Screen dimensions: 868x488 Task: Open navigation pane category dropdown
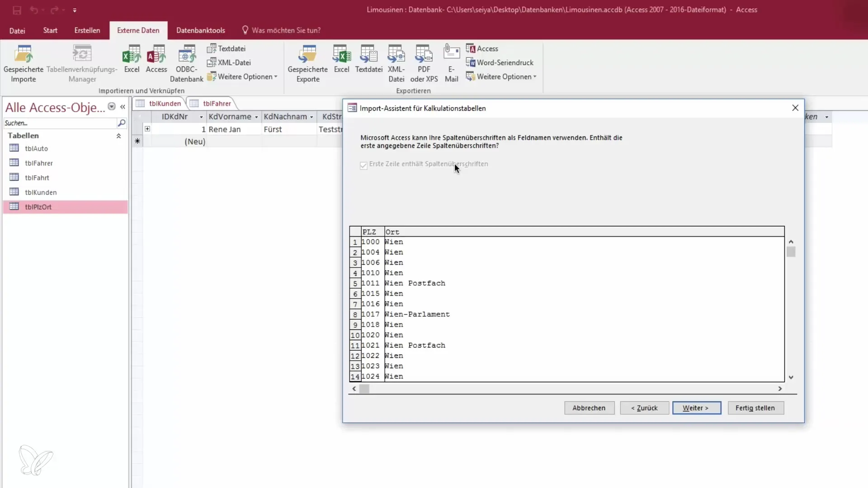[x=112, y=107]
